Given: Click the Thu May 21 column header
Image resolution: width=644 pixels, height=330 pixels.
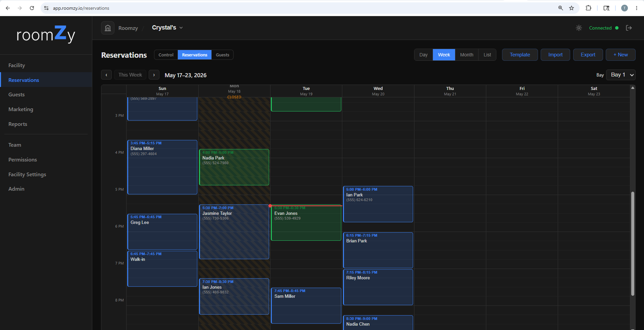Looking at the screenshot, I should pyautogui.click(x=450, y=91).
